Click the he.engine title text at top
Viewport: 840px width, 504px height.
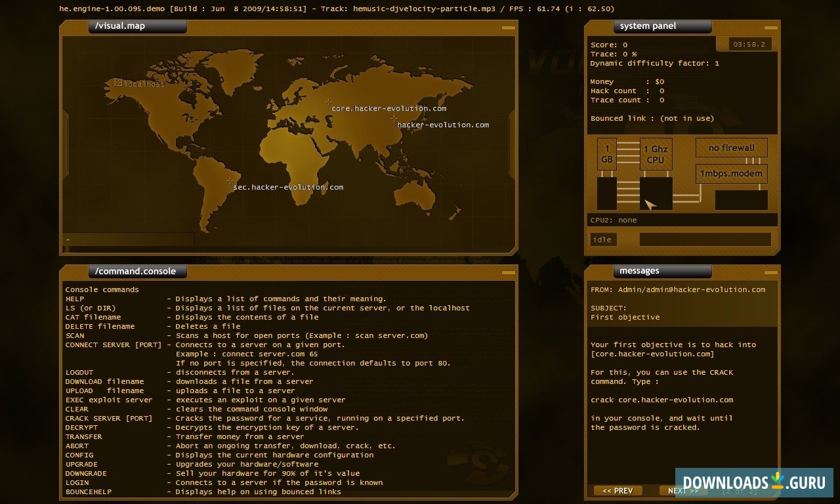coord(337,9)
